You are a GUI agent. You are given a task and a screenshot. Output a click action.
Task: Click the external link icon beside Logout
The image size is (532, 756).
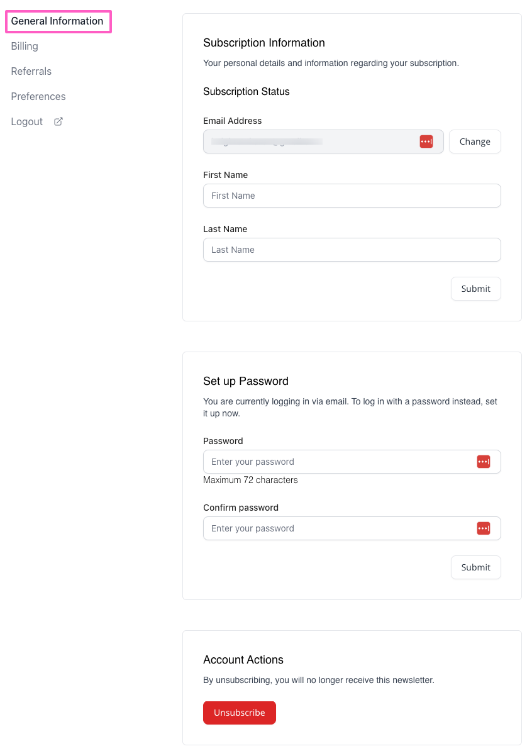[58, 121]
